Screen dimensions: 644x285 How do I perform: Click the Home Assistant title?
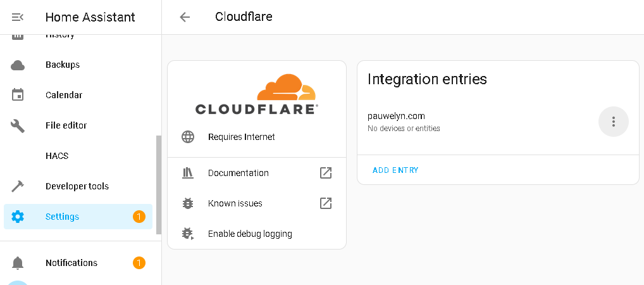[90, 17]
